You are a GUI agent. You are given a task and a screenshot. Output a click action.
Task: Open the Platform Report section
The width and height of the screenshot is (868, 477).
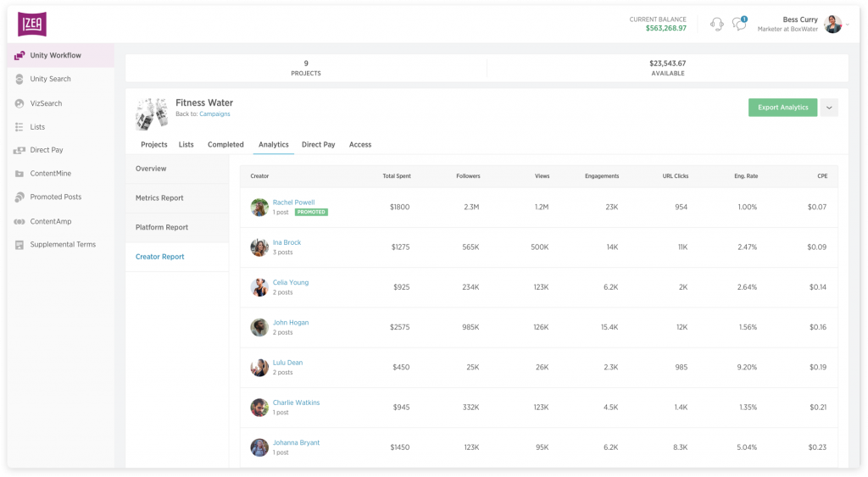(162, 227)
